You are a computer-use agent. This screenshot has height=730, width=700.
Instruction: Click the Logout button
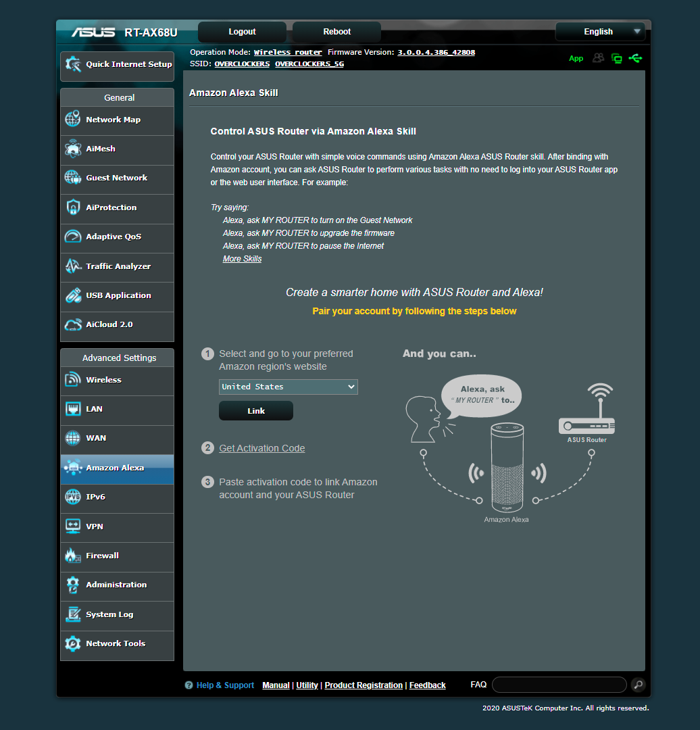pyautogui.click(x=242, y=32)
